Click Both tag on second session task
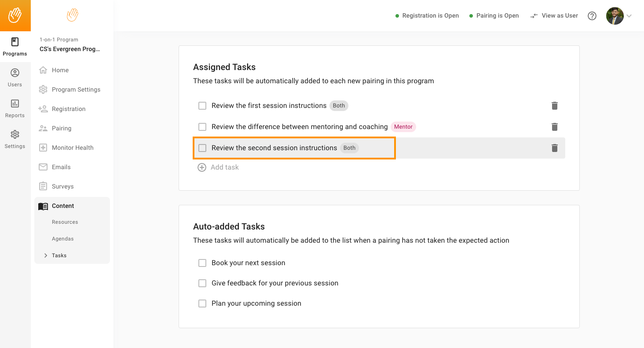The image size is (644, 348). (349, 148)
